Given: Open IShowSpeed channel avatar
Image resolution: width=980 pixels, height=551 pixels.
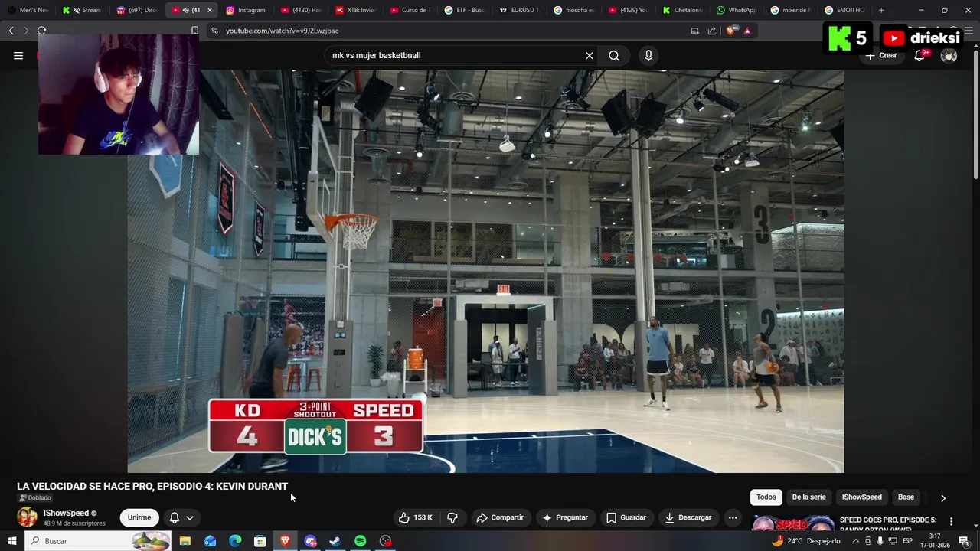Looking at the screenshot, I should coord(27,517).
